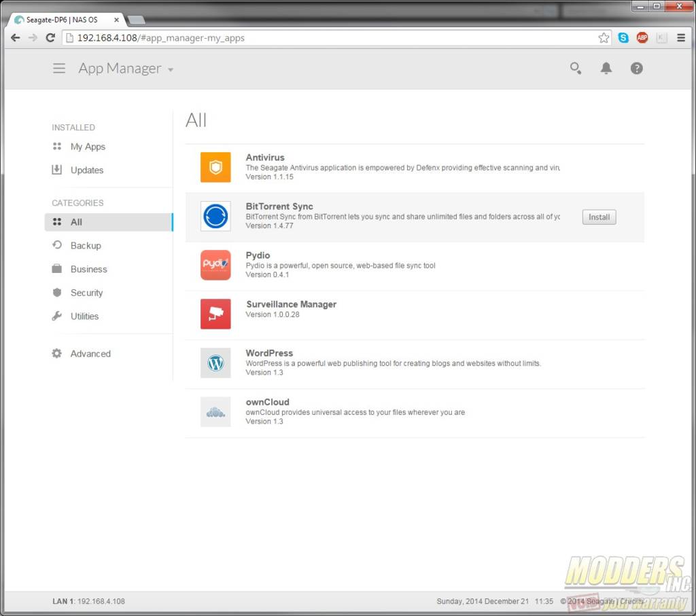Screen dimensions: 696x616
Task: Open the Advanced settings entry
Action: coord(90,353)
